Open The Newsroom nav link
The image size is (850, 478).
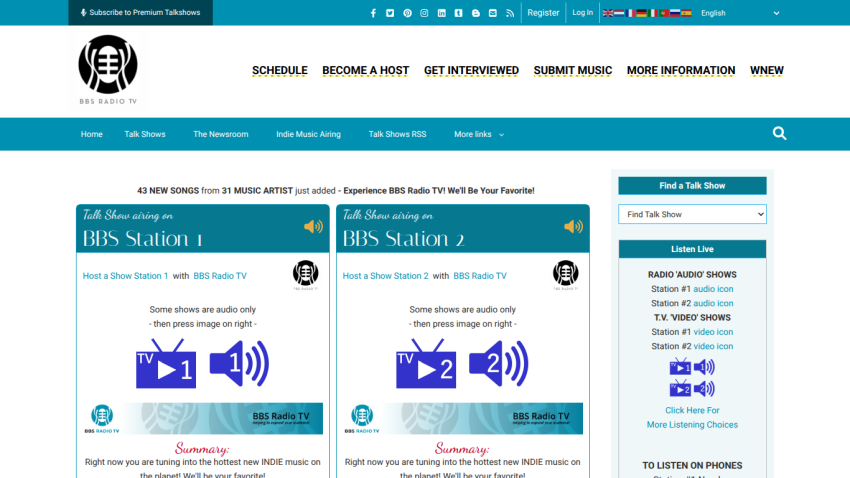[x=221, y=134]
